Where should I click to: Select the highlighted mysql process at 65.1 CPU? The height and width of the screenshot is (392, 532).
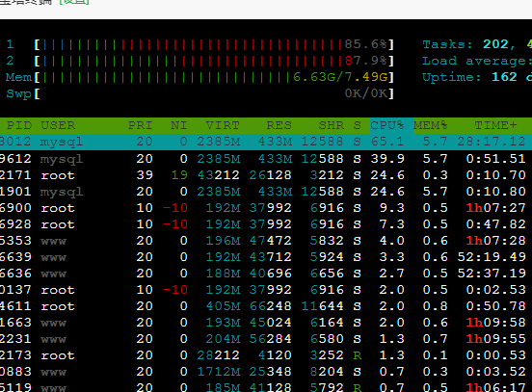[266, 142]
